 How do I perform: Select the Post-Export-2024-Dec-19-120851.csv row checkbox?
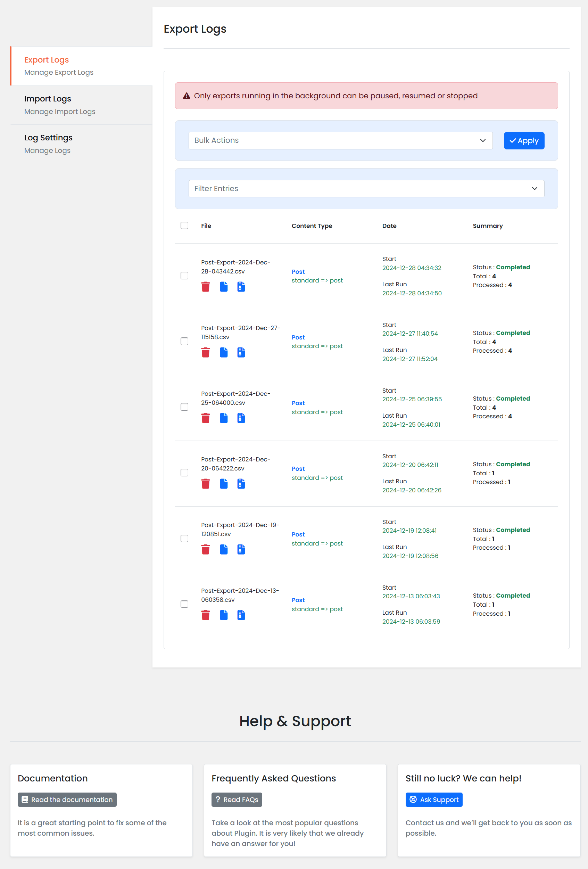[x=184, y=538]
